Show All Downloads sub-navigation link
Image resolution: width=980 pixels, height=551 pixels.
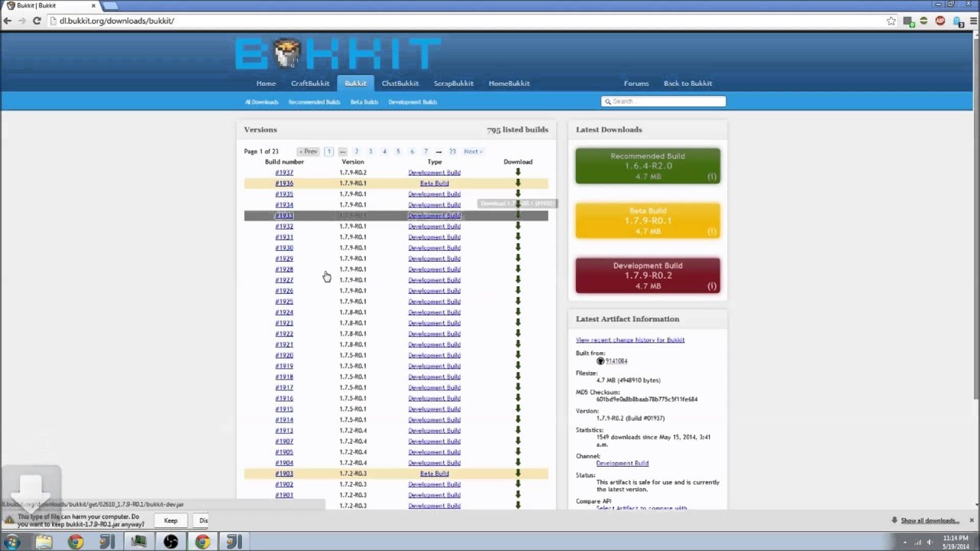pos(262,102)
